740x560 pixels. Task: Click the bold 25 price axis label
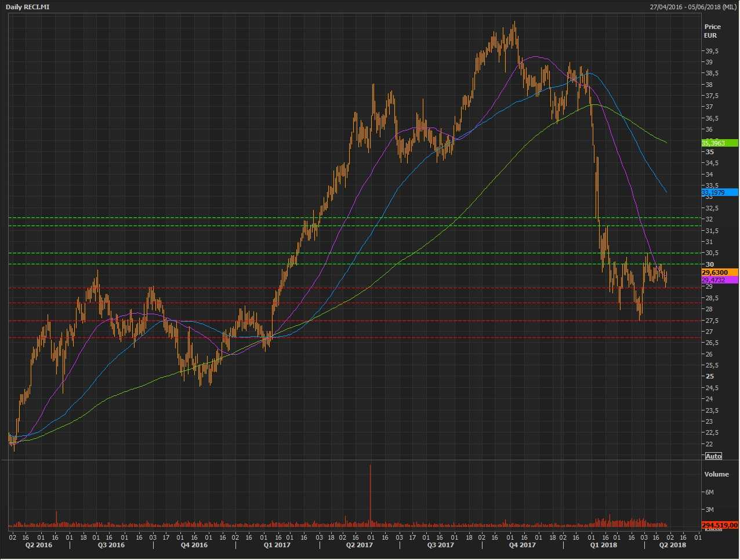(709, 376)
